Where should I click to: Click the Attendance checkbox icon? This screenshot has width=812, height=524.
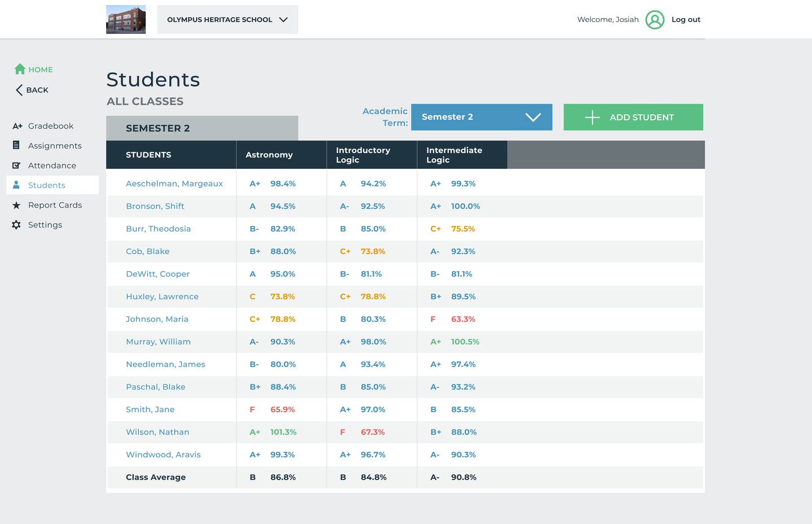click(16, 165)
